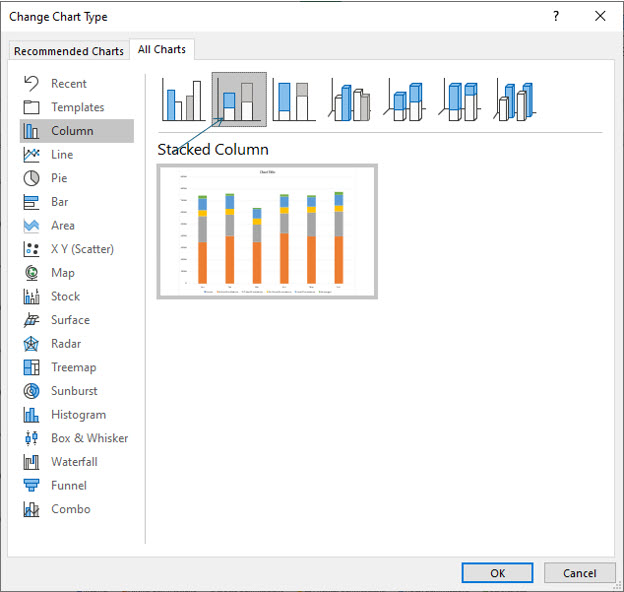This screenshot has height=592, width=624.
Task: Click the Line chart category icon
Action: 31,154
